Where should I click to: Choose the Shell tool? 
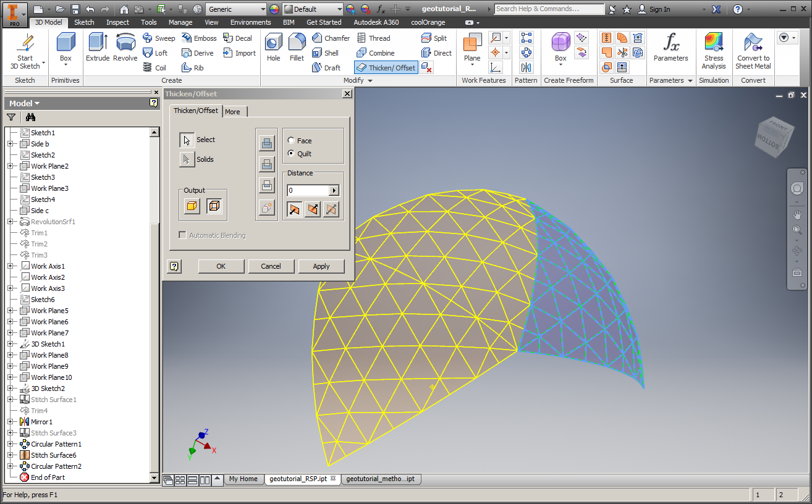325,53
